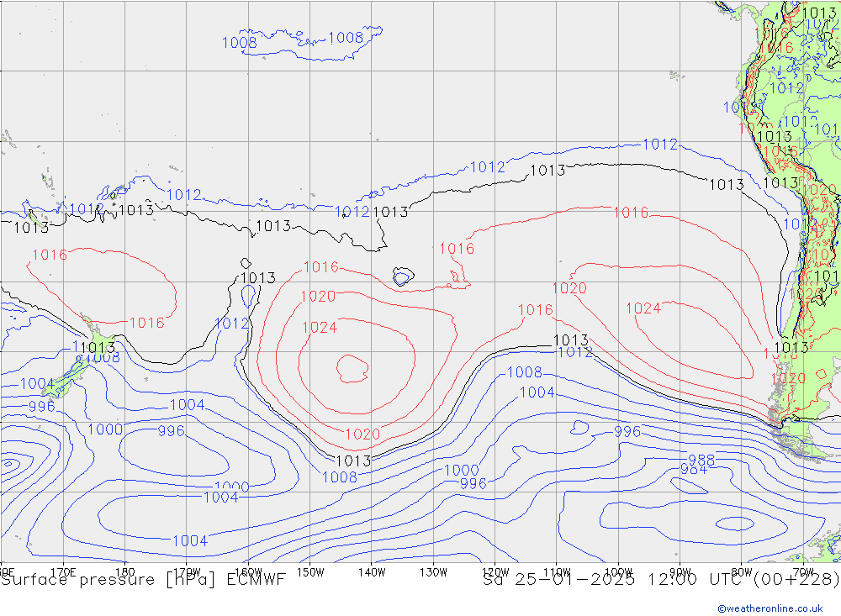Click the red 1024 label near 150W
The image size is (841, 616).
click(x=320, y=328)
